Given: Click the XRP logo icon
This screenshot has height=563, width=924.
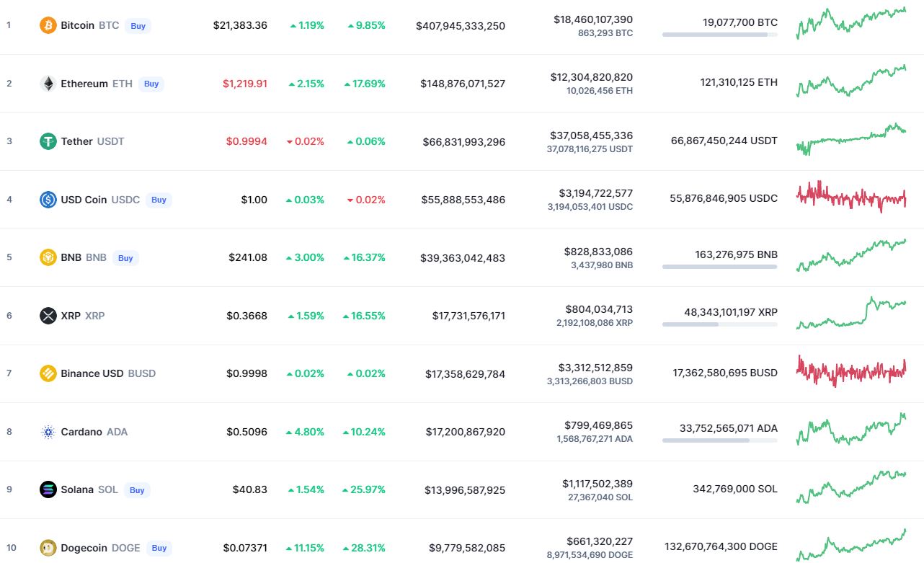Looking at the screenshot, I should (x=48, y=316).
